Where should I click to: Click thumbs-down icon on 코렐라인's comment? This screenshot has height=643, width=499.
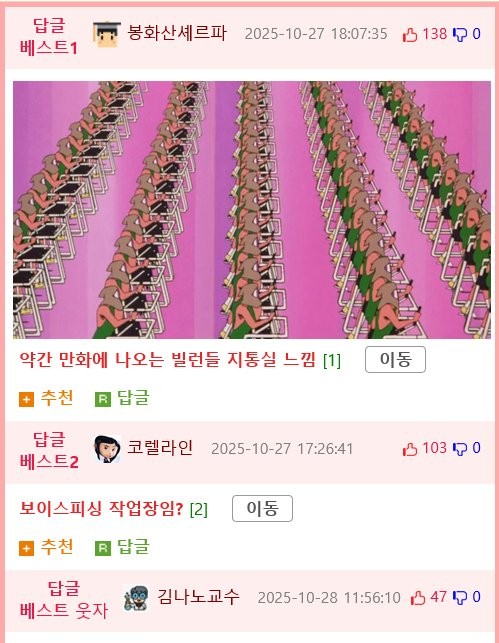(460, 449)
